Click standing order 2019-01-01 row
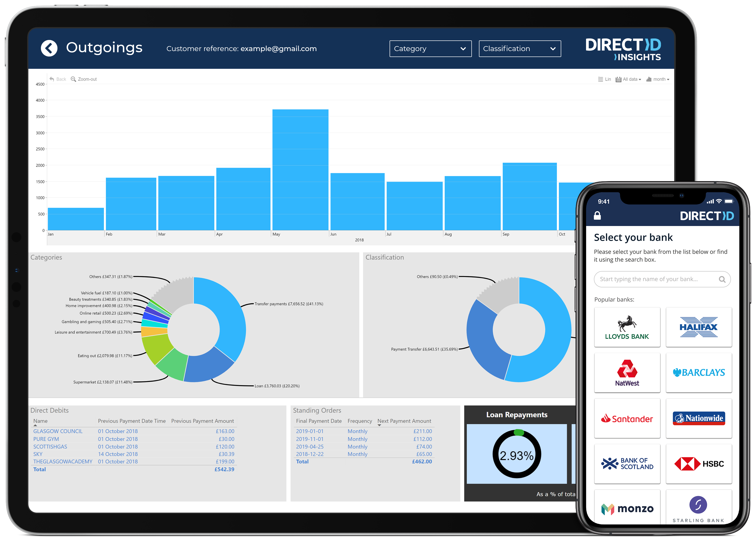This screenshot has width=756, height=541. 364,431
